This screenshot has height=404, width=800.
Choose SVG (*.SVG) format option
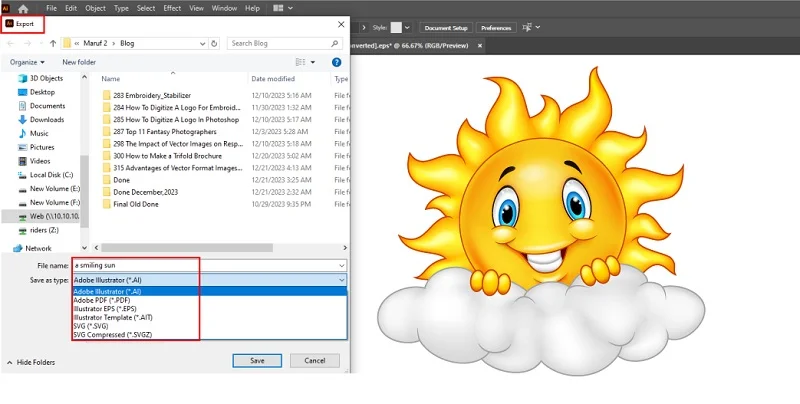210,326
